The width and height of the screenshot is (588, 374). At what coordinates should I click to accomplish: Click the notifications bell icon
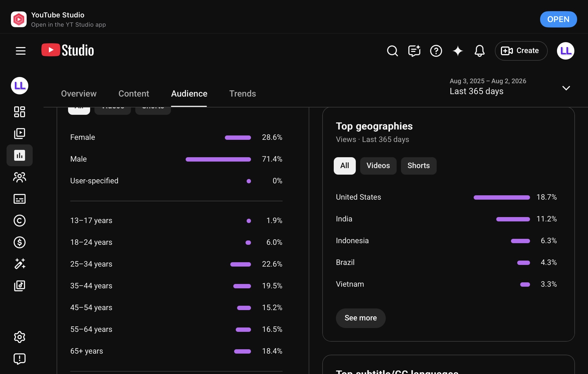click(480, 51)
